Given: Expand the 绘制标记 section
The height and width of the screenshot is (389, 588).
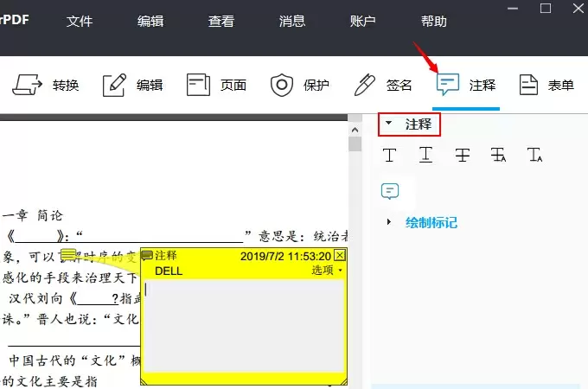Looking at the screenshot, I should pyautogui.click(x=389, y=222).
